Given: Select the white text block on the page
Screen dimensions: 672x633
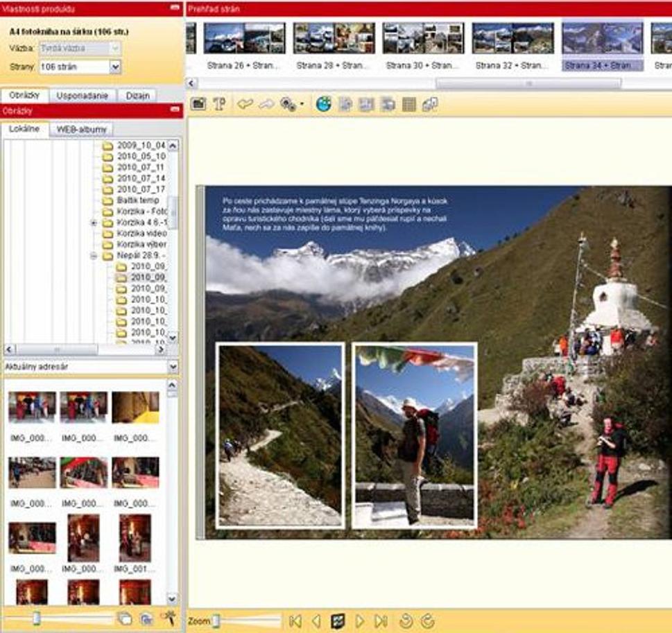Looking at the screenshot, I should [335, 214].
